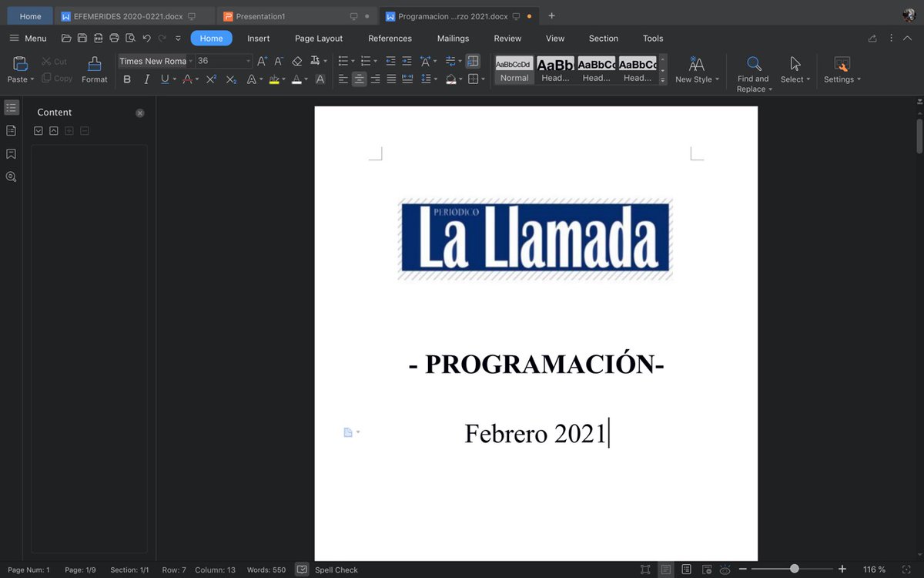Go to the References tab
924x578 pixels.
pyautogui.click(x=390, y=39)
